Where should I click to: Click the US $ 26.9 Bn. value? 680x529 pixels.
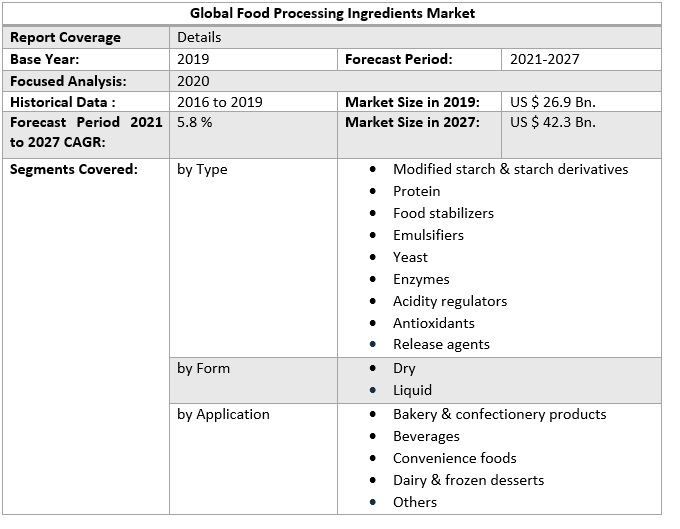click(x=552, y=102)
